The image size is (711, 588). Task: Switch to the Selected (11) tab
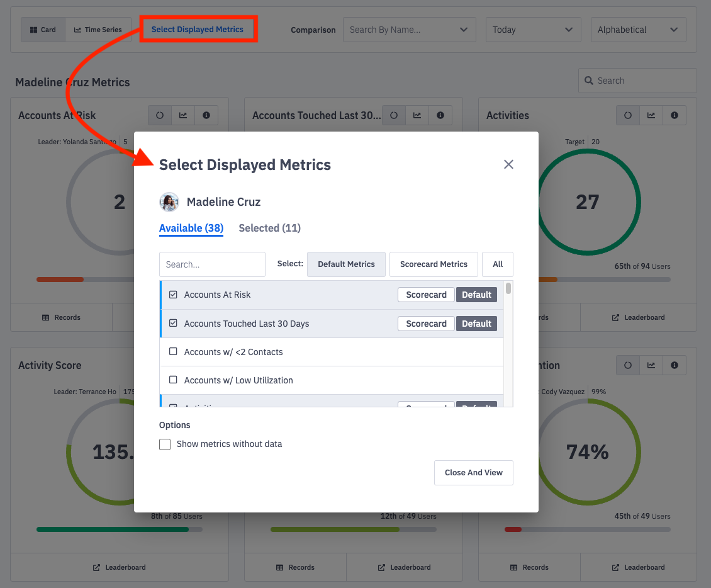(x=269, y=228)
